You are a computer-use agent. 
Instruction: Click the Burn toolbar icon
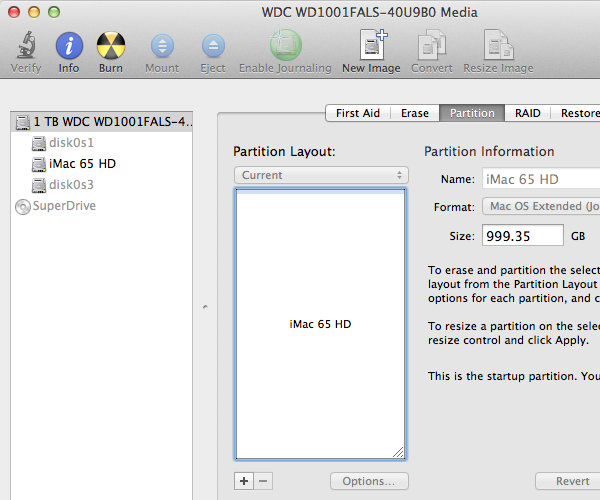click(x=111, y=46)
